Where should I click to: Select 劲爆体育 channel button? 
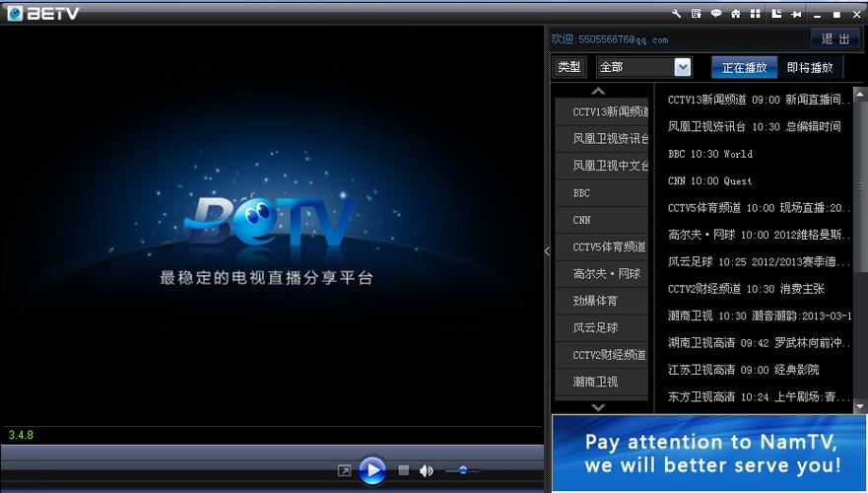(602, 301)
